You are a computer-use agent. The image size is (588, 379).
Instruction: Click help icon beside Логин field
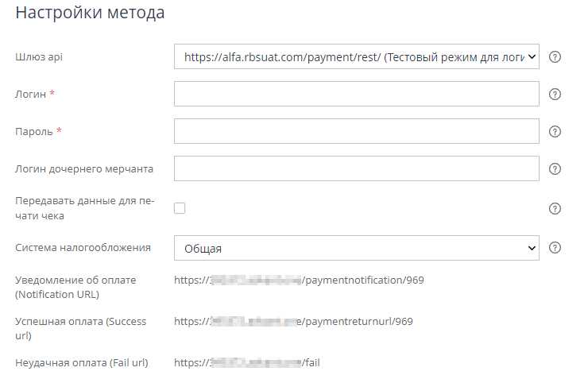click(555, 95)
